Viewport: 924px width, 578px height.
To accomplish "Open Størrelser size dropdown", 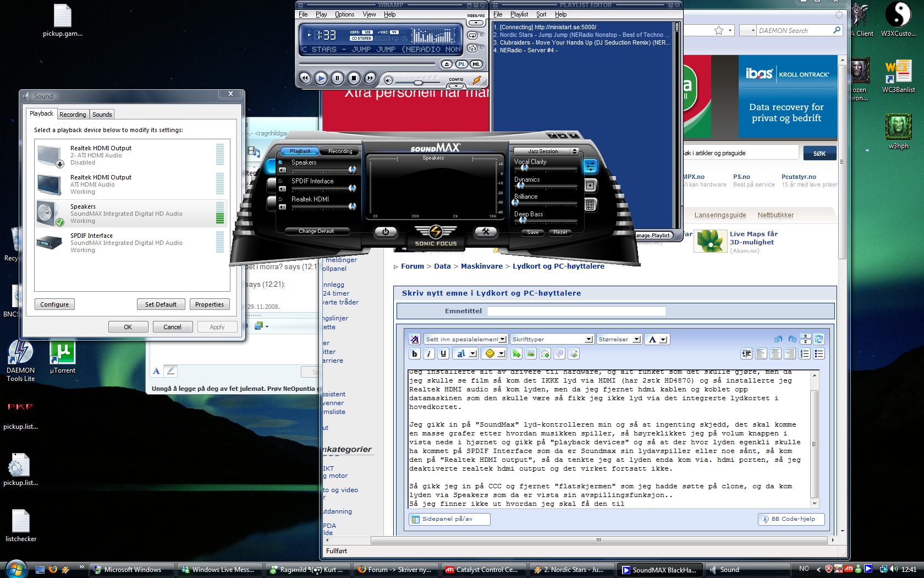I will click(x=619, y=339).
